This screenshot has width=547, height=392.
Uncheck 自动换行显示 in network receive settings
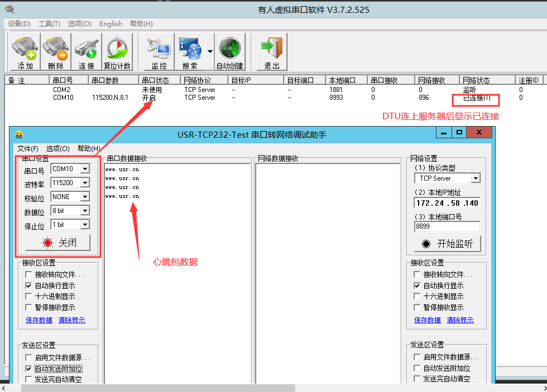[418, 285]
